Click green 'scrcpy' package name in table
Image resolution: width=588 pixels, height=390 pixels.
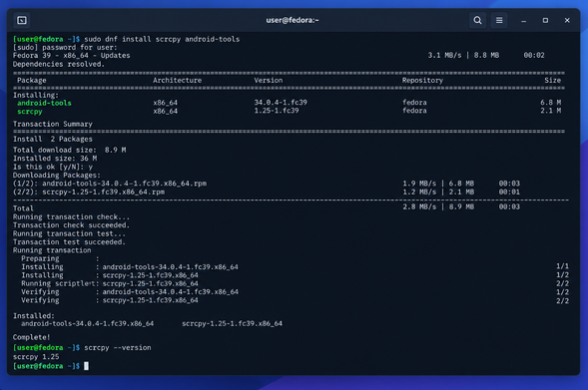(x=30, y=112)
